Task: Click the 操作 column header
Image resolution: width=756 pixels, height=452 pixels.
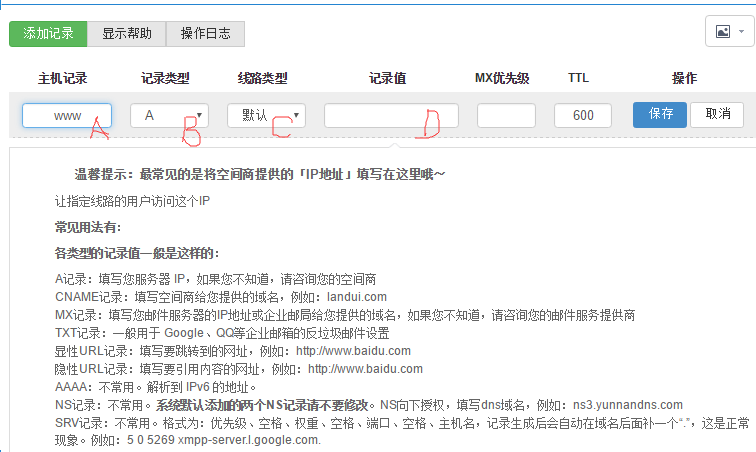Action: (684, 78)
